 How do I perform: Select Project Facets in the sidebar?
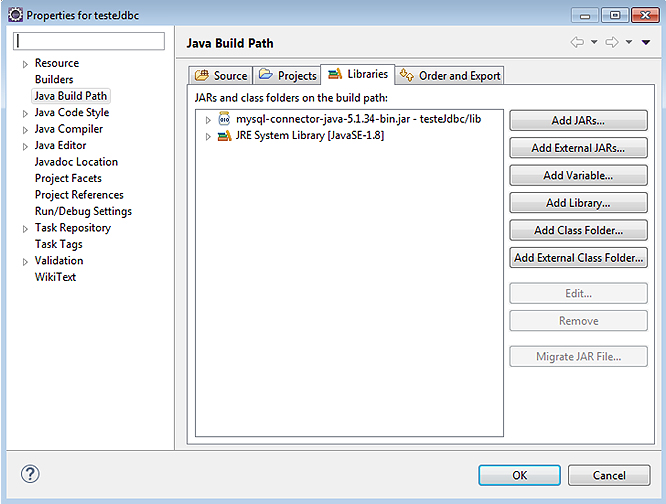tap(68, 178)
